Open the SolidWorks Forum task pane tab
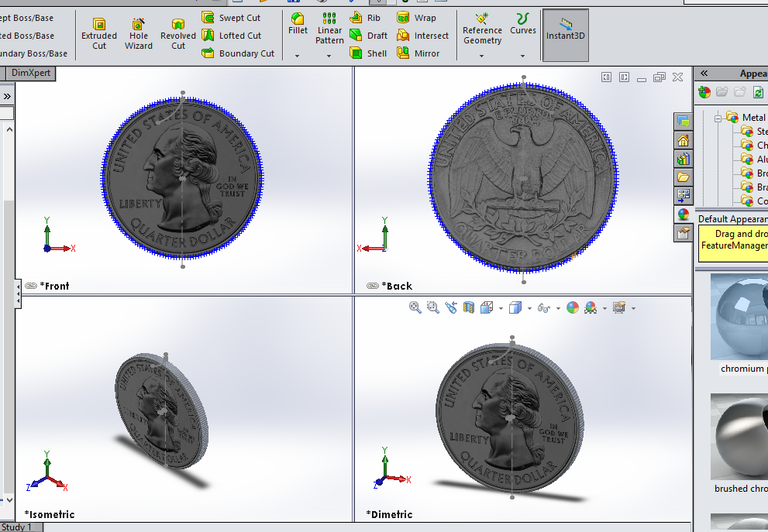This screenshot has width=768, height=532. point(683,122)
